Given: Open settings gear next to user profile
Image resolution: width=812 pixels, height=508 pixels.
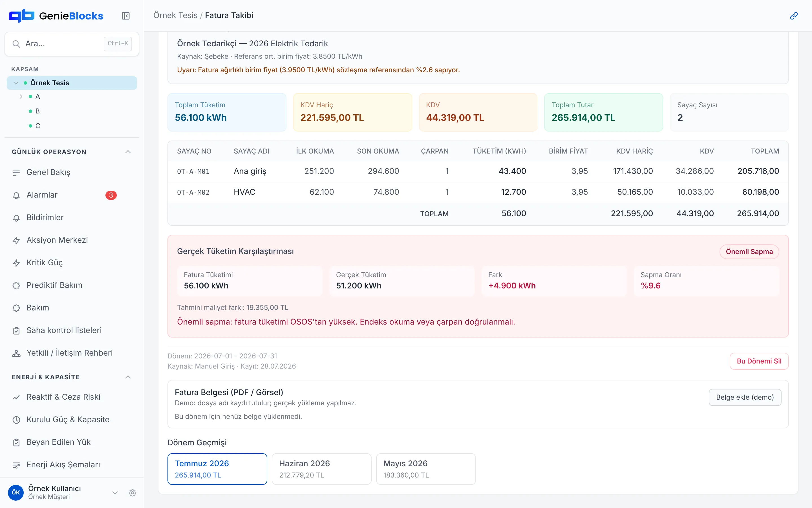Looking at the screenshot, I should (133, 492).
